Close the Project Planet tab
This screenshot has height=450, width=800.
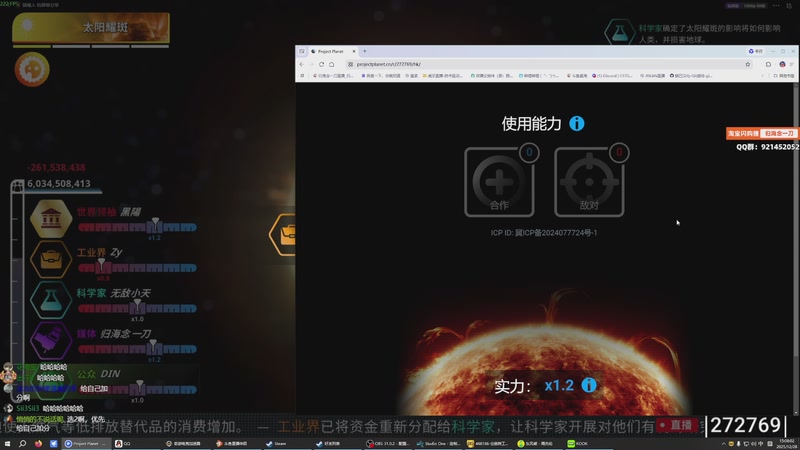coord(354,52)
